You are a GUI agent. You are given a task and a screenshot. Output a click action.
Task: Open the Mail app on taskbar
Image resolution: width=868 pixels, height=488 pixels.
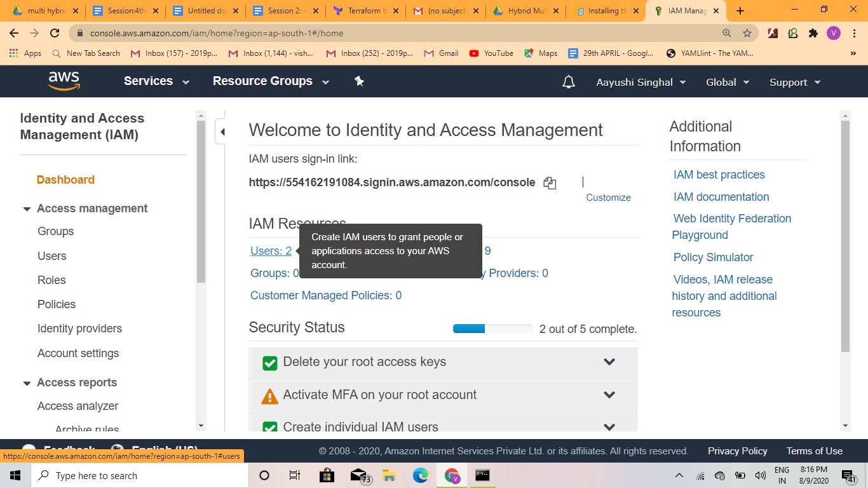coord(360,475)
